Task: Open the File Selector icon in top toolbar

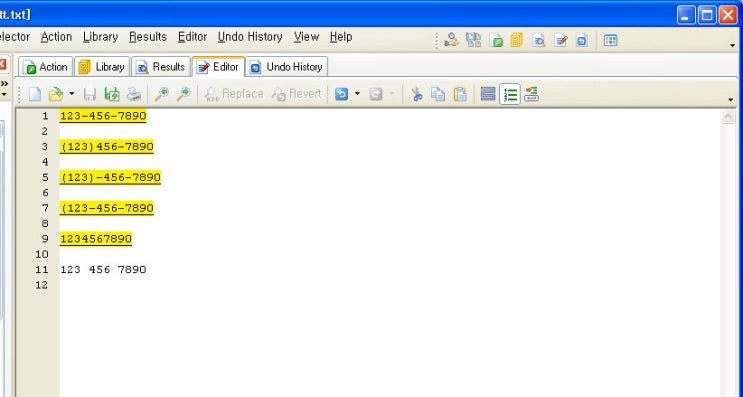Action: coord(473,40)
